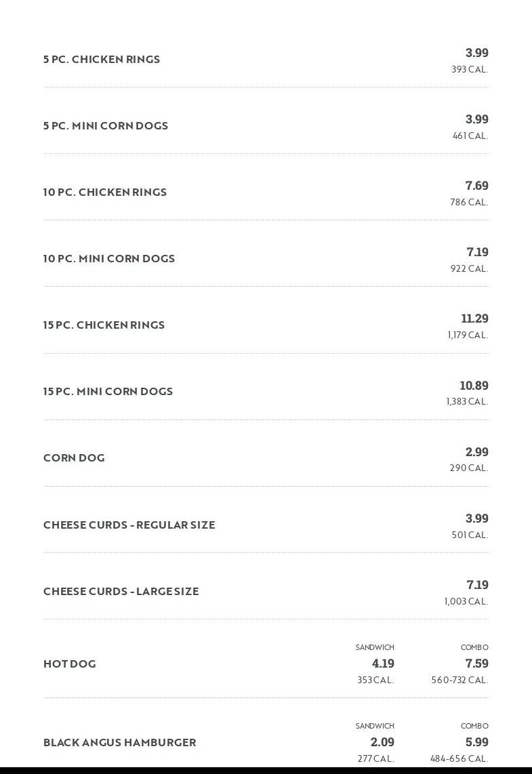The width and height of the screenshot is (532, 774).
Task: Open the 5 PC. Mini Corn Dogs item
Action: [106, 126]
